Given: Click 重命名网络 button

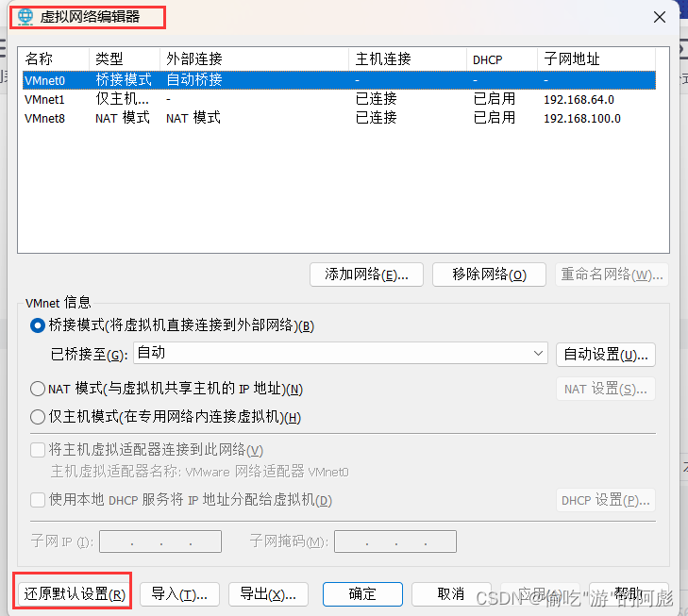Looking at the screenshot, I should point(612,275).
